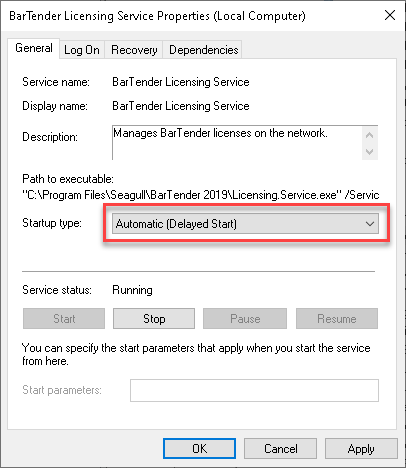
Task: Select the Dependencies tab
Action: pos(203,50)
